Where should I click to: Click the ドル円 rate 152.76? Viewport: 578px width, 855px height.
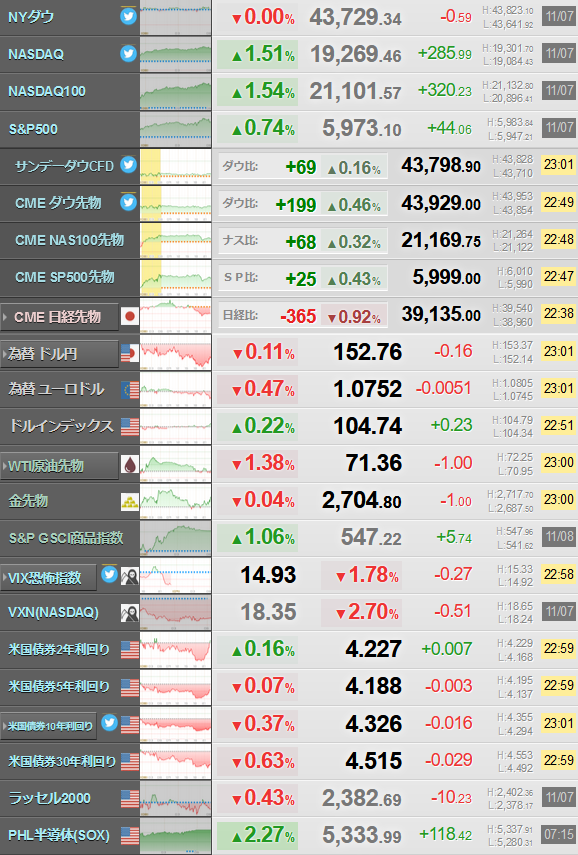coord(368,352)
